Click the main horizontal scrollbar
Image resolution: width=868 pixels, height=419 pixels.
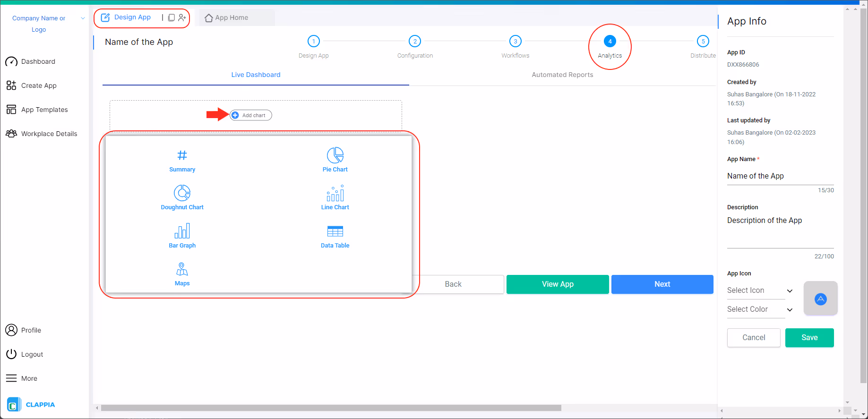[x=331, y=408]
